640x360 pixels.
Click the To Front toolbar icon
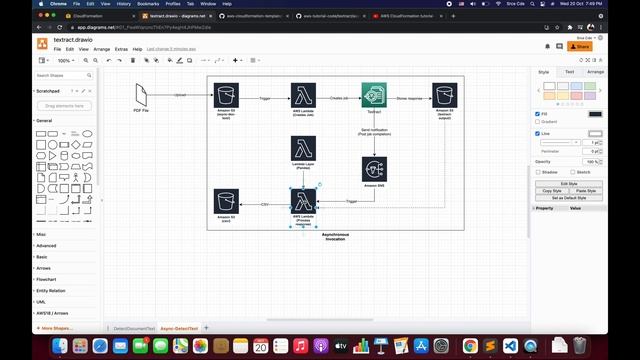tap(146, 60)
